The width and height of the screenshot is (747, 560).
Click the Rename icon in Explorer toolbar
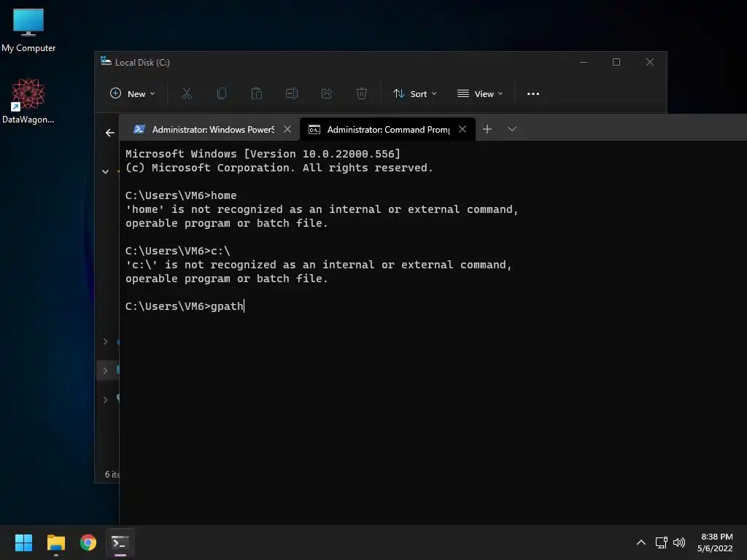292,94
